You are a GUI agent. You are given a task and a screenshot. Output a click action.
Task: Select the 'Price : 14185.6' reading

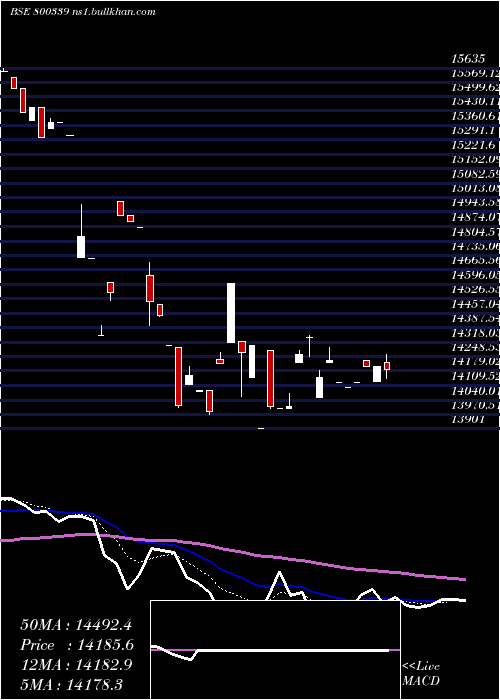(x=77, y=645)
